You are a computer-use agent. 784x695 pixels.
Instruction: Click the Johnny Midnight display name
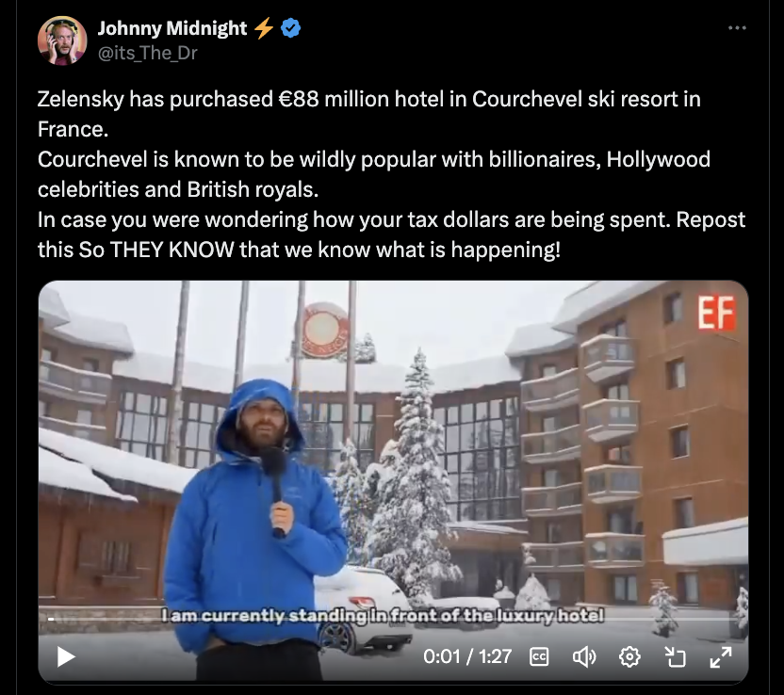[172, 28]
